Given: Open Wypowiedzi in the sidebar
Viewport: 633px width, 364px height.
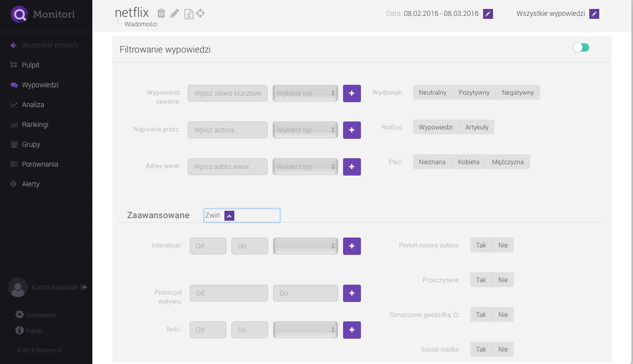Looking at the screenshot, I should click(34, 85).
